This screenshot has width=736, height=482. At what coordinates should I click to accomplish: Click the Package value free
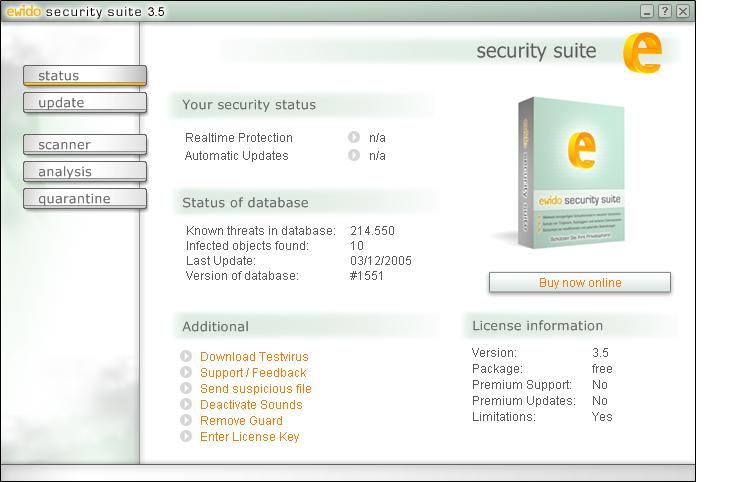point(602,368)
